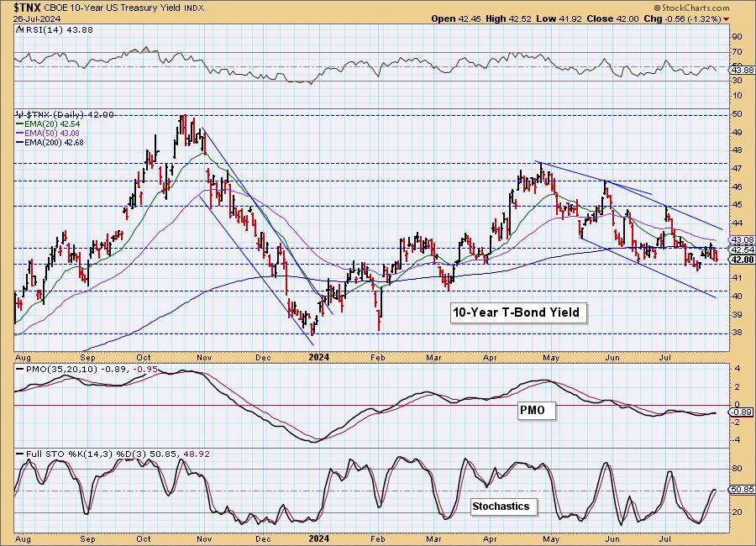Click the -4 level on the PMO axis
Screen dimensions: 756x546
tap(738, 440)
